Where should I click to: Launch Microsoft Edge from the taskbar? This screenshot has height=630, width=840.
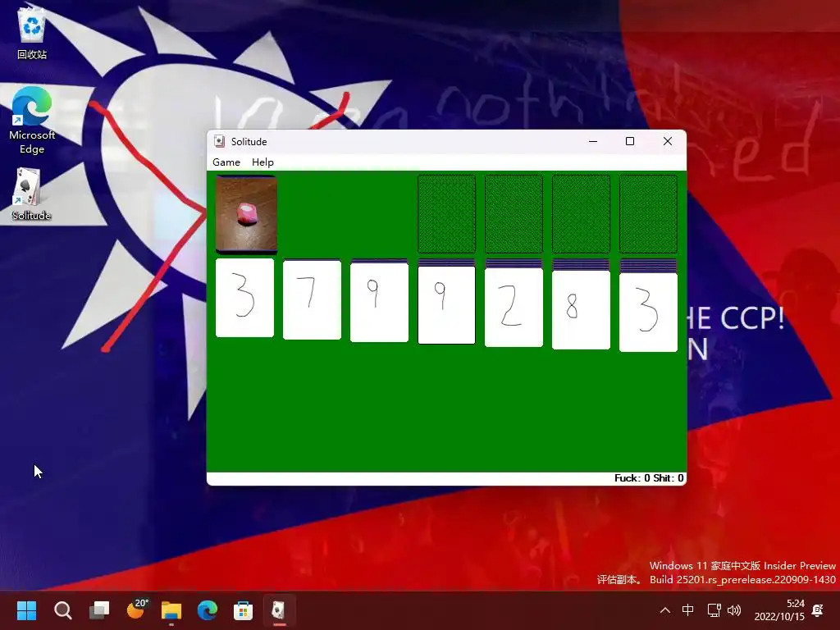coord(208,610)
